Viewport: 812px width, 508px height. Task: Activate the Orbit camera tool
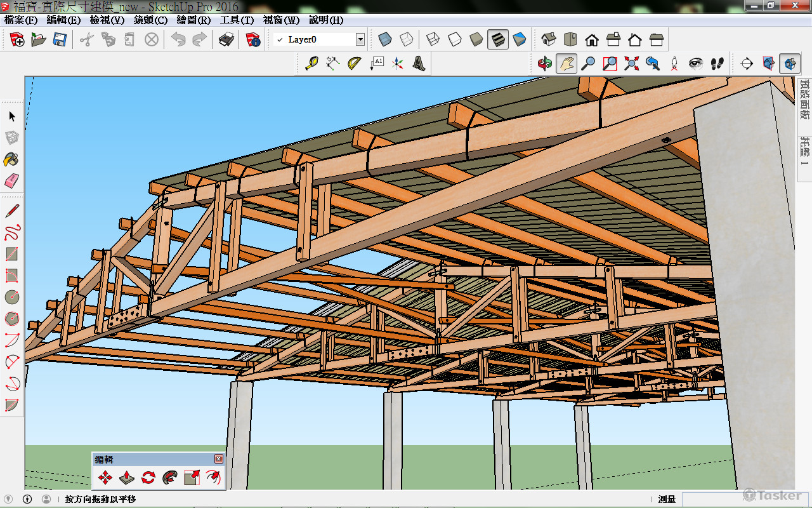545,63
